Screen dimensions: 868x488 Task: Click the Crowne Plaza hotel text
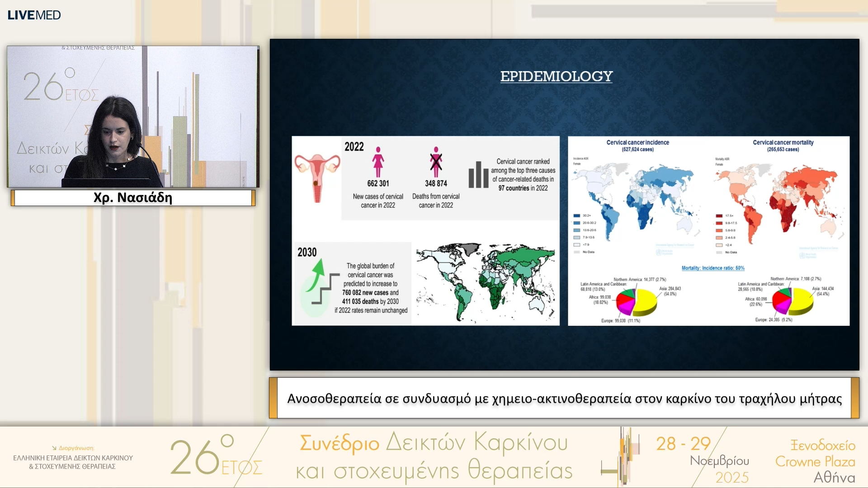click(x=815, y=461)
